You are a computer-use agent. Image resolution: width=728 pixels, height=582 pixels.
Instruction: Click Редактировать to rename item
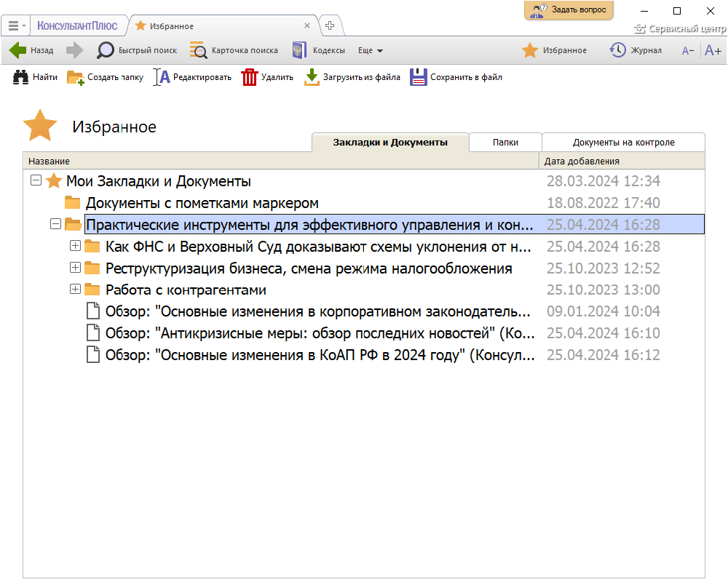pos(193,77)
